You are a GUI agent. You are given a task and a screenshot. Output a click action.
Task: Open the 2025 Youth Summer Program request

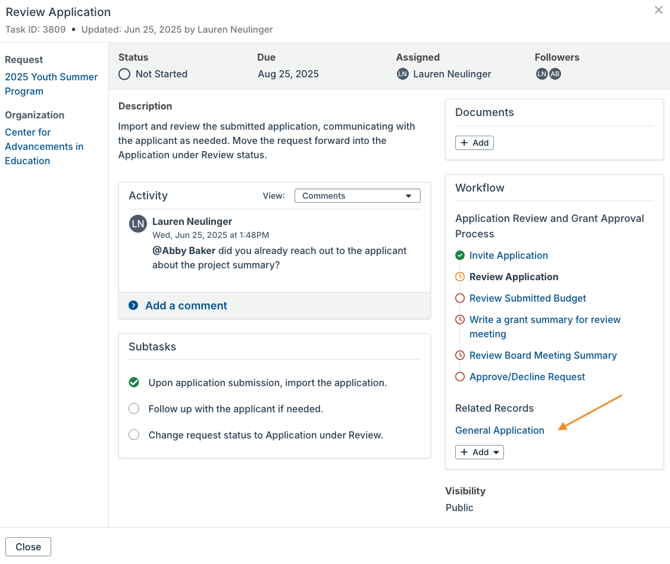click(51, 84)
